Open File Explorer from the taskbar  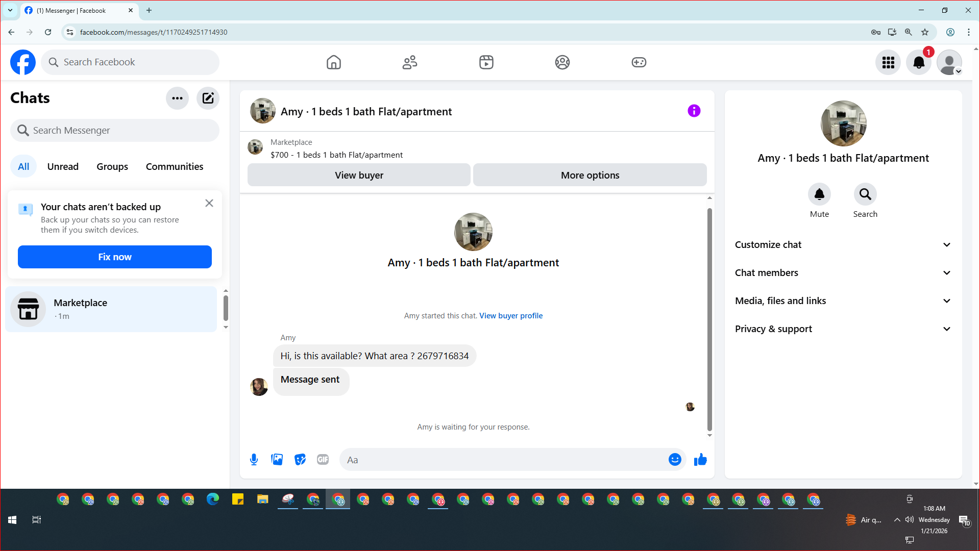point(263,499)
